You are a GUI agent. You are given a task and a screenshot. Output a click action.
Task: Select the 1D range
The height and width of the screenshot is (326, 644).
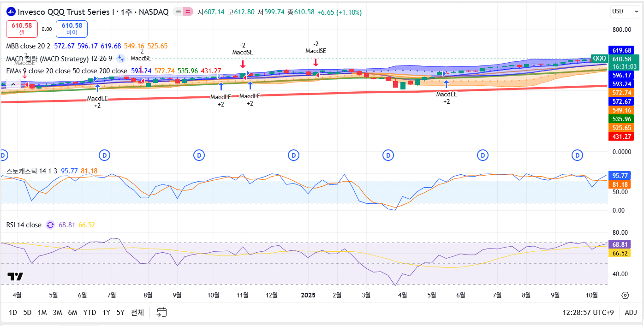(13, 312)
